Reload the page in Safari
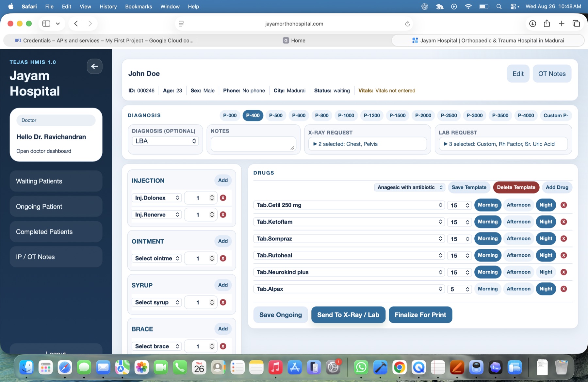This screenshot has width=588, height=382. pyautogui.click(x=407, y=24)
